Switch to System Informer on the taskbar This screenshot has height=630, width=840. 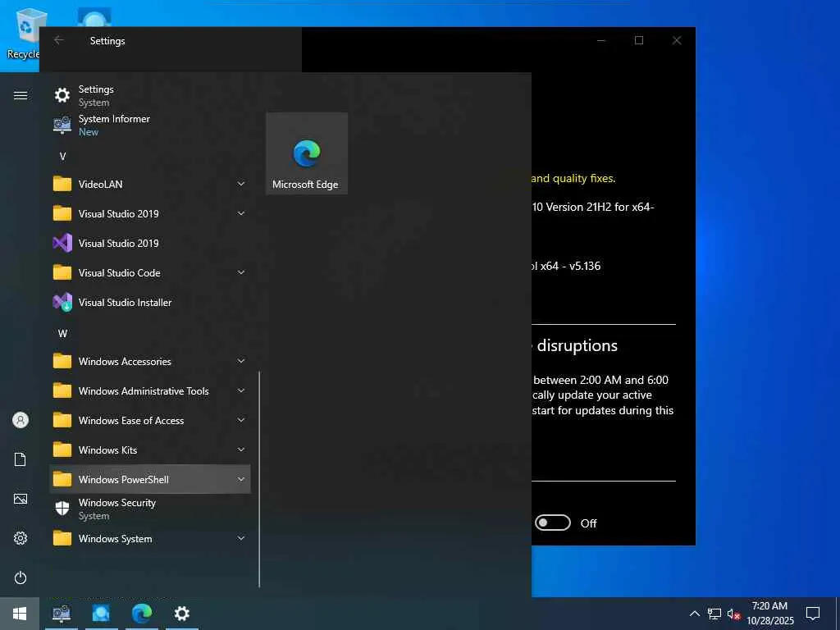62,614
